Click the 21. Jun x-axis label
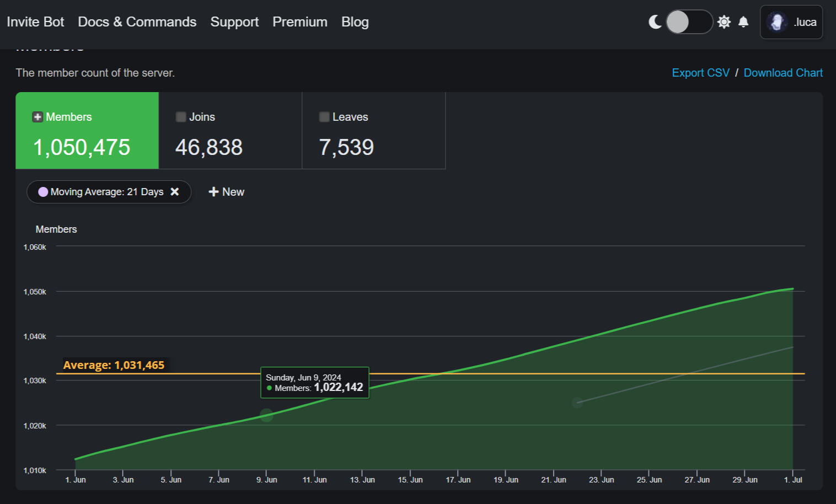 pos(554,480)
